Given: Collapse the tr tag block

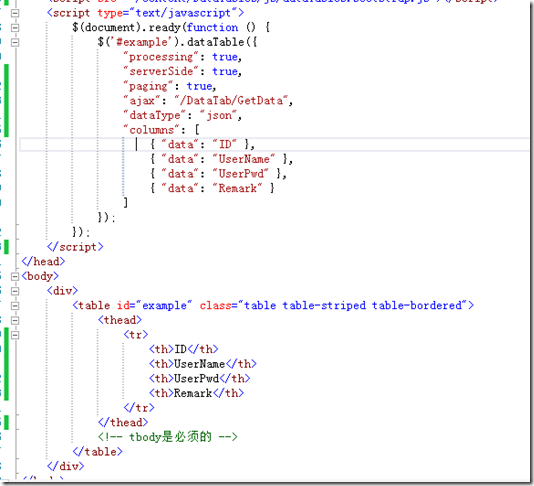Looking at the screenshot, I should (15, 335).
